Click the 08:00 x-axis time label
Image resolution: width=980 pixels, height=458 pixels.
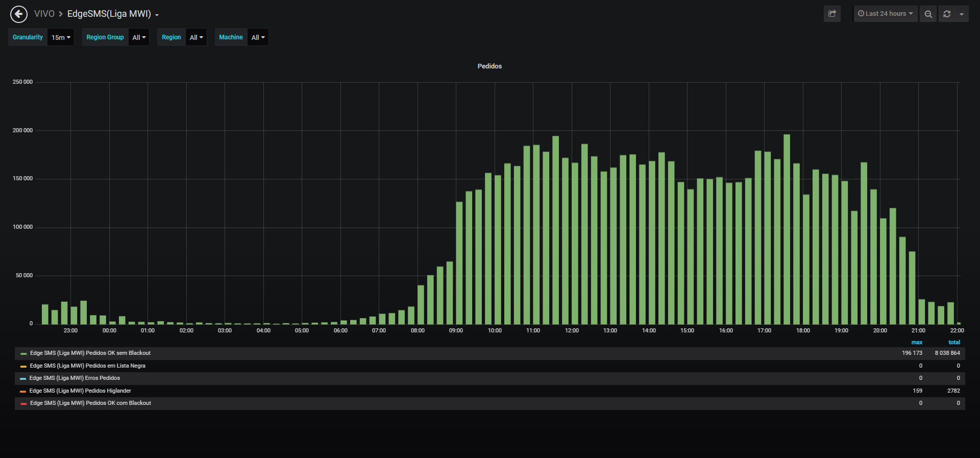click(x=418, y=331)
